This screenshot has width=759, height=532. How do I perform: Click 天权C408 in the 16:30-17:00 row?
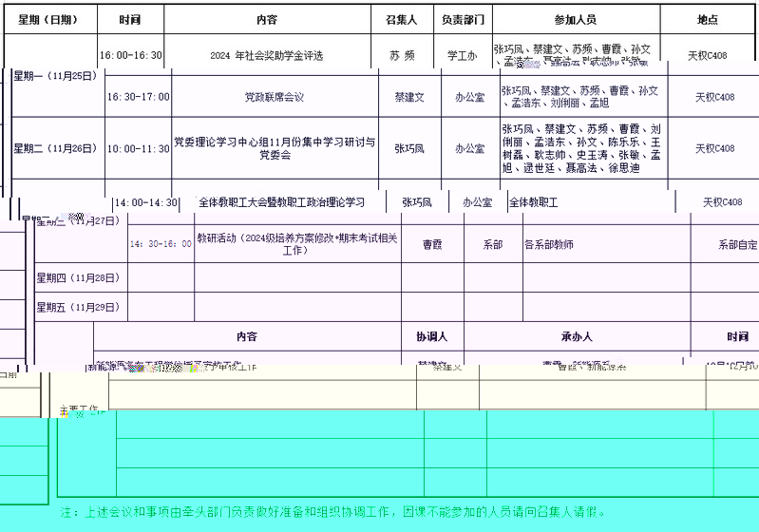714,97
